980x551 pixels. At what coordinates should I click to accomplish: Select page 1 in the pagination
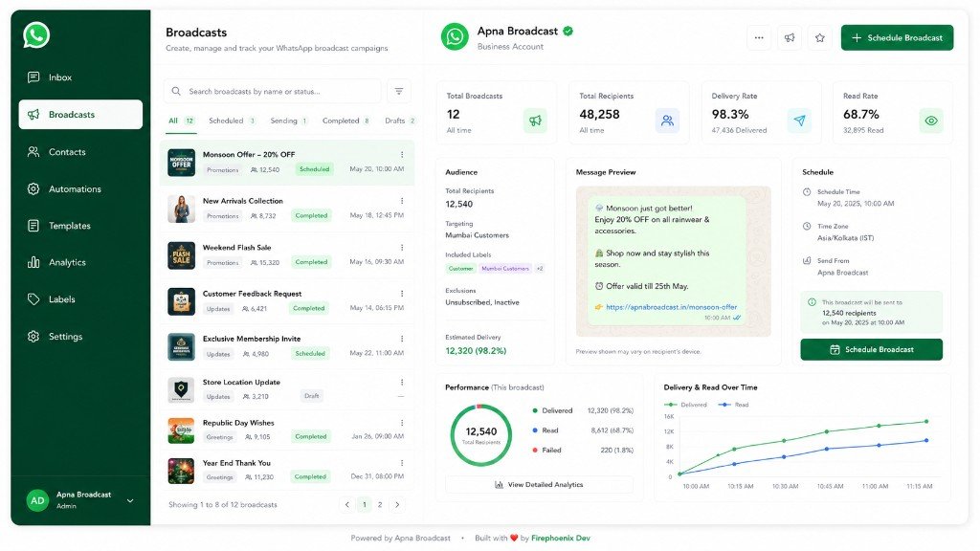tap(365, 505)
